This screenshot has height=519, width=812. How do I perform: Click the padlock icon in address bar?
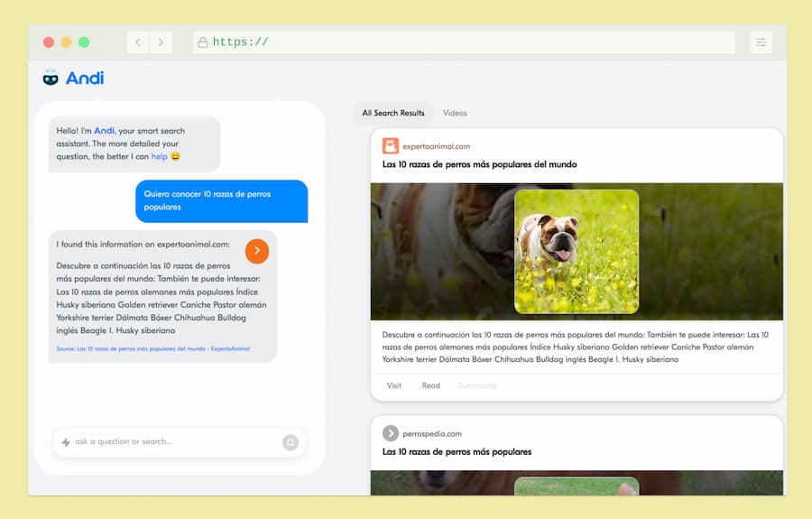[203, 42]
